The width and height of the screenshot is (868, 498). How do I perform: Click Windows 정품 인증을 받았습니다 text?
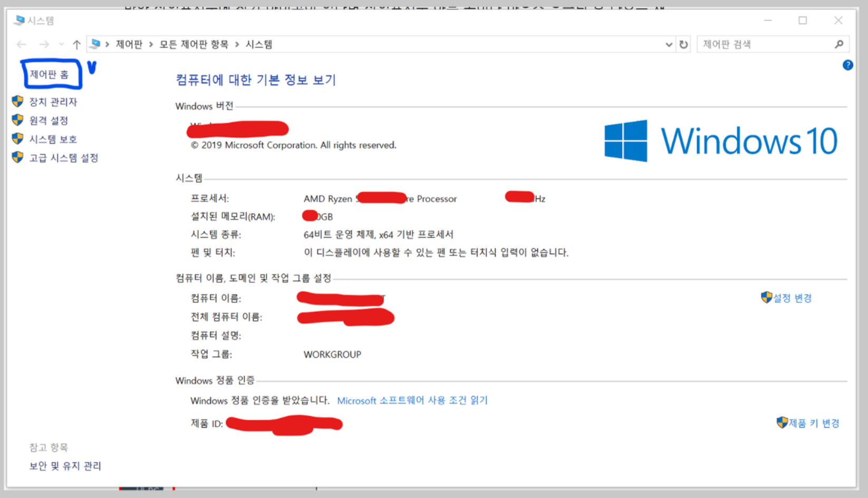(260, 401)
